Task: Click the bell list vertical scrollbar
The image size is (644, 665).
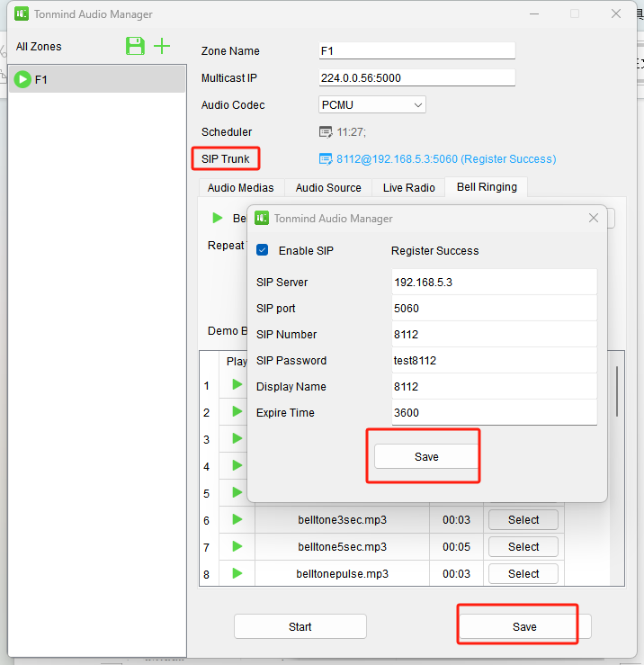Action: tap(617, 391)
